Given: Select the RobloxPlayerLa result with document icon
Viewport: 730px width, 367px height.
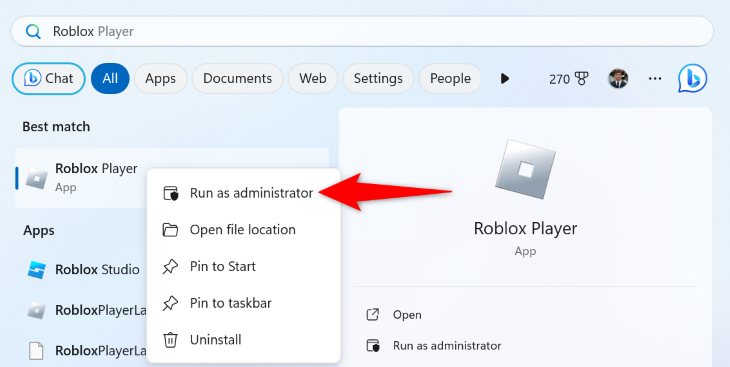Looking at the screenshot, I should [84, 351].
